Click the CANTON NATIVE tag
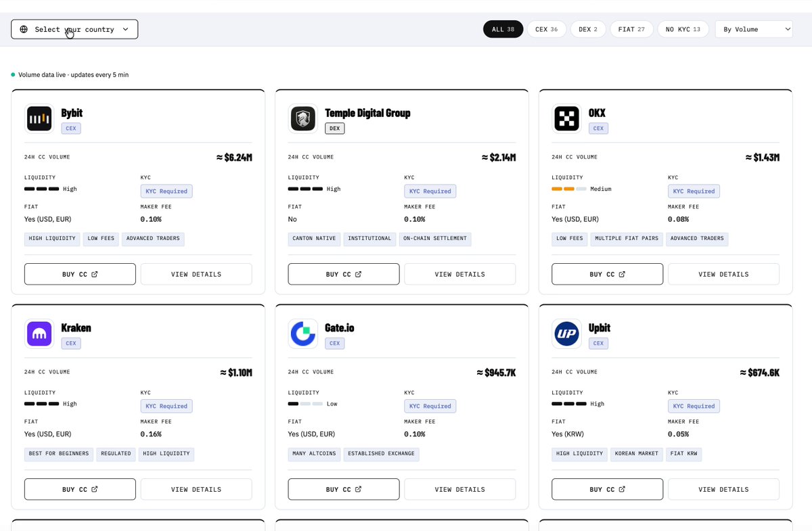 314,238
